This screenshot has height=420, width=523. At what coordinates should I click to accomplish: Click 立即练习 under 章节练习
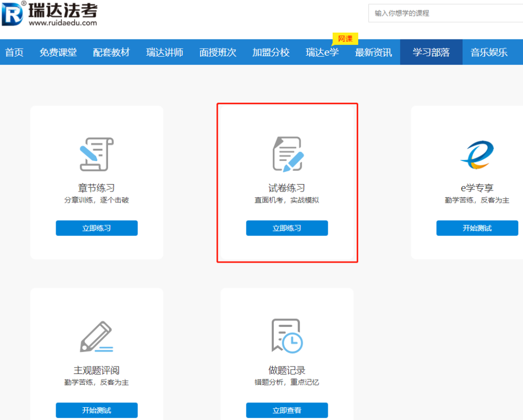[97, 228]
